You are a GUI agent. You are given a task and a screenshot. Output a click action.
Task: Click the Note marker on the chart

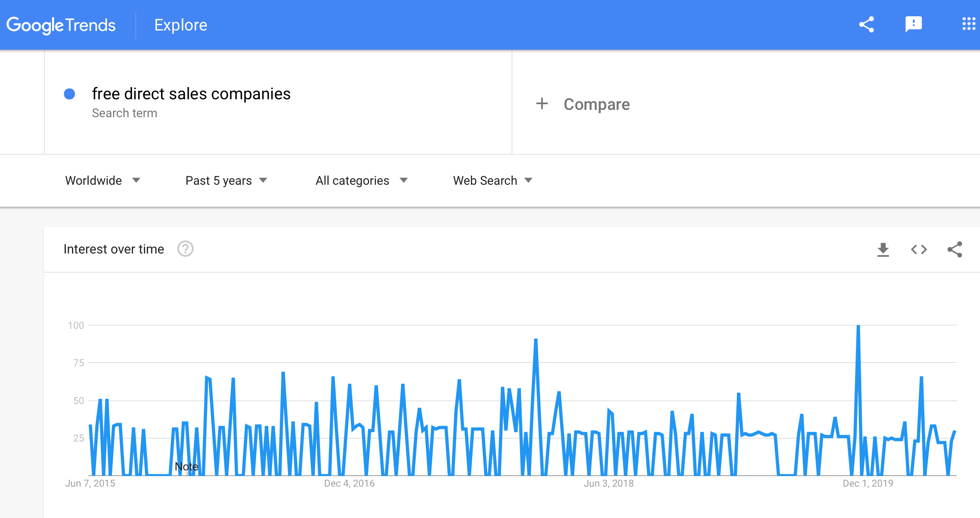click(187, 466)
